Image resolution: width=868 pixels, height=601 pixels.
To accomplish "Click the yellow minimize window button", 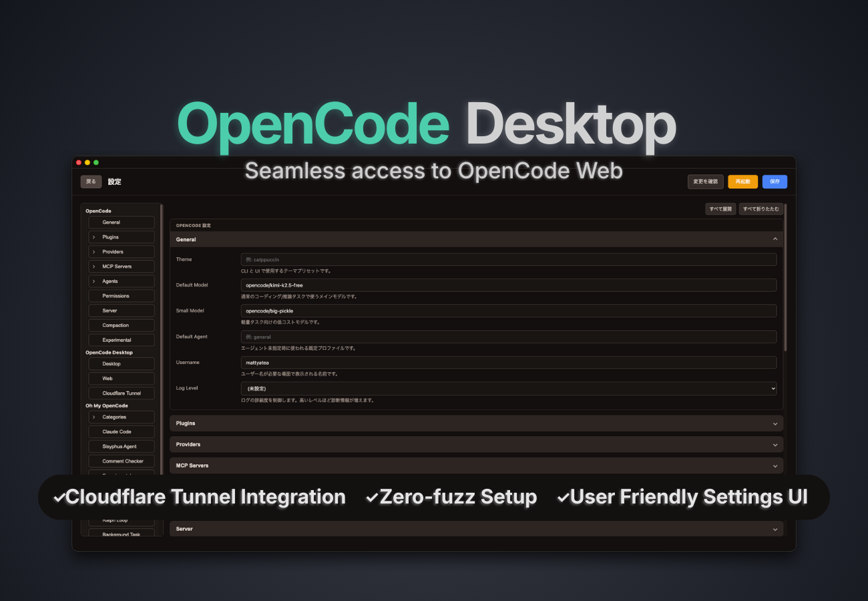I will click(x=87, y=162).
